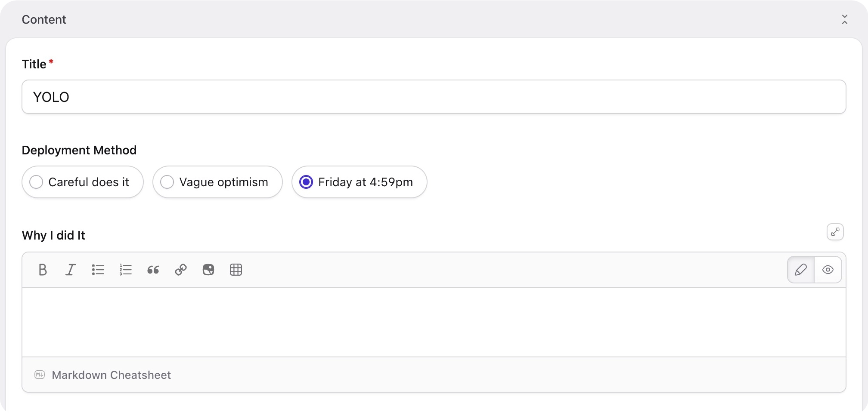The height and width of the screenshot is (415, 868).
Task: Apply bold formatting in the editor
Action: pyautogui.click(x=43, y=270)
